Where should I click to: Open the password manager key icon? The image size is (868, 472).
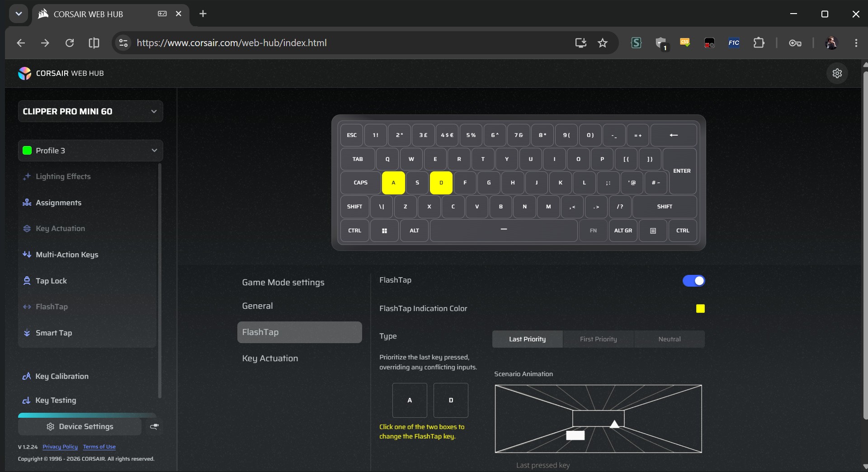pyautogui.click(x=795, y=43)
